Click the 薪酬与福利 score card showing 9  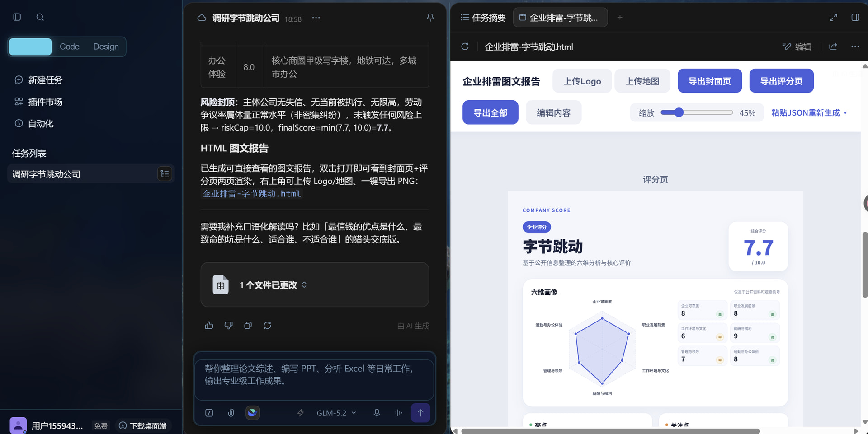[755, 332]
